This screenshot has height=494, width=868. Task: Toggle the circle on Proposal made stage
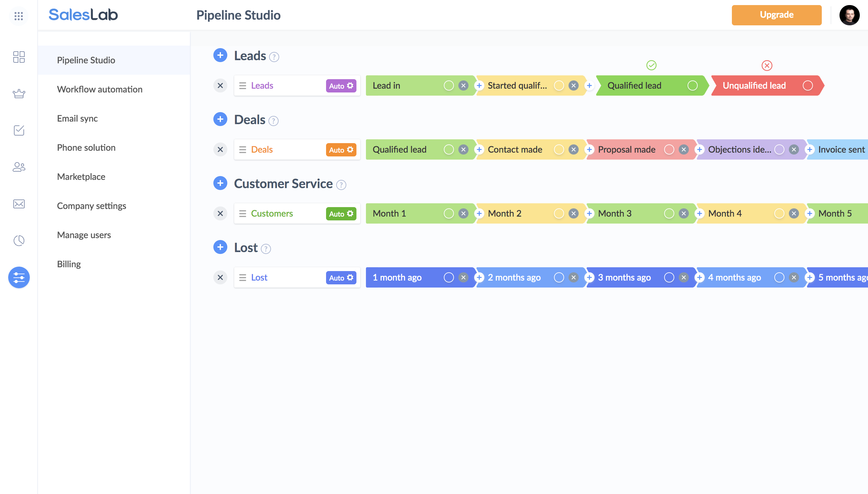(x=669, y=149)
